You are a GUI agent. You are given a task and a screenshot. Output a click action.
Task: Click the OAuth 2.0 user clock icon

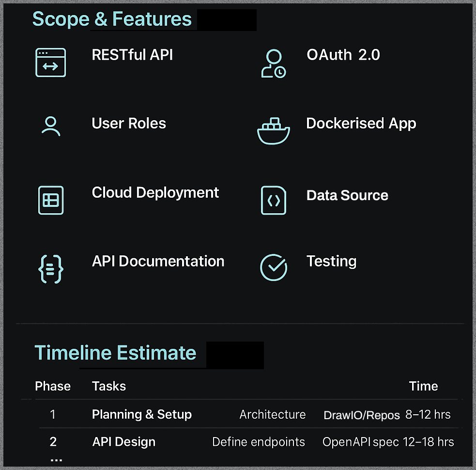pos(273,63)
